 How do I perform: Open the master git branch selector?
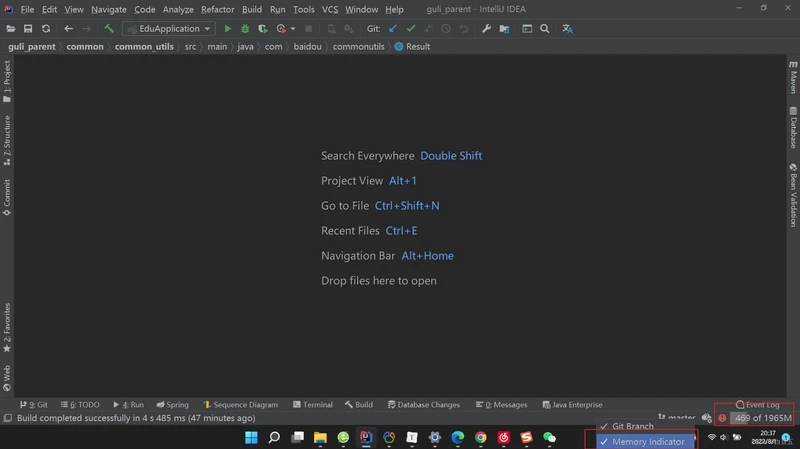point(680,418)
